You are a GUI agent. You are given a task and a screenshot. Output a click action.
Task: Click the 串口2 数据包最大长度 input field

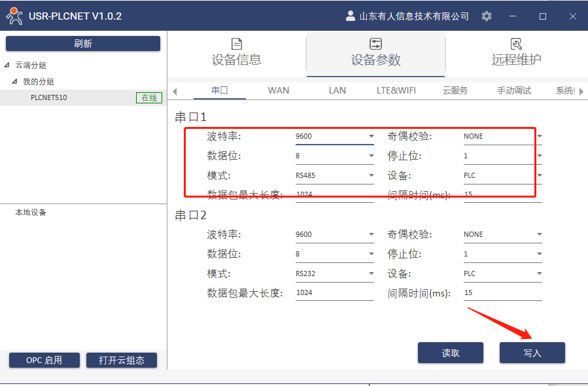pyautogui.click(x=334, y=293)
